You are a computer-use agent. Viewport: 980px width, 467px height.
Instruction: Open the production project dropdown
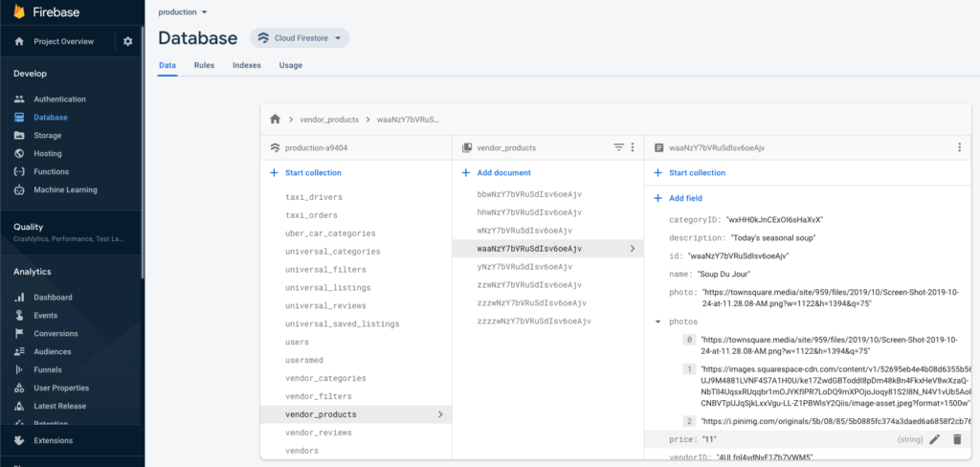click(x=183, y=12)
